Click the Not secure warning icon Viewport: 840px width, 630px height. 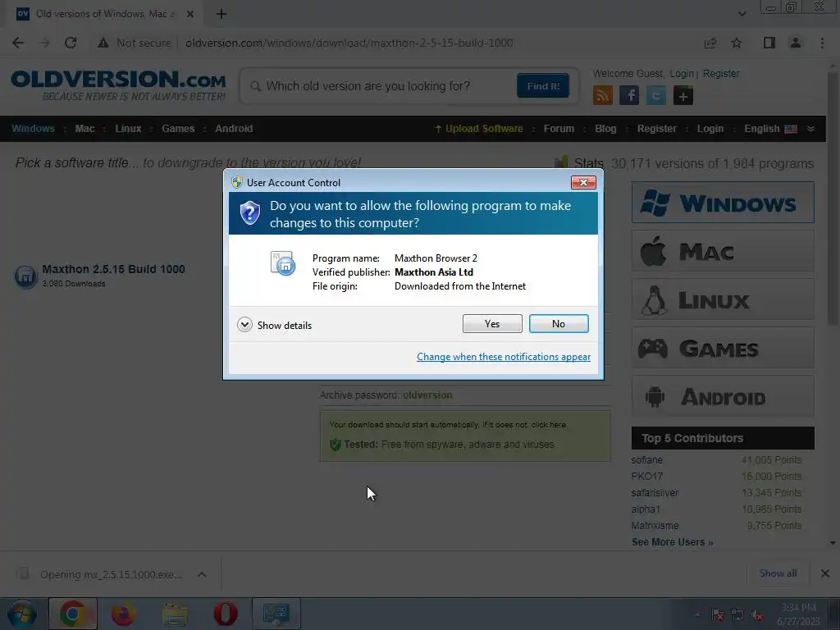[x=103, y=43]
